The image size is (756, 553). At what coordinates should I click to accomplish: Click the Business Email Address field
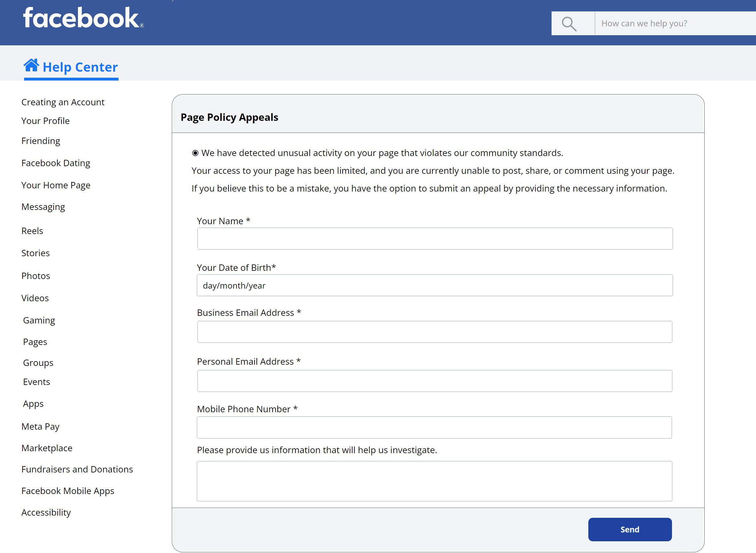point(434,332)
